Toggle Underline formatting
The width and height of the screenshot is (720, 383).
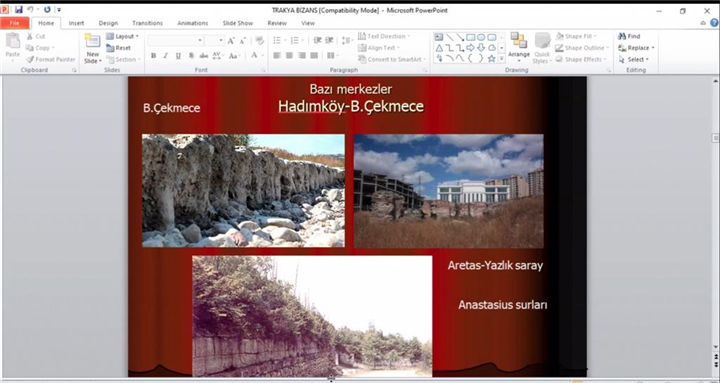[x=178, y=56]
